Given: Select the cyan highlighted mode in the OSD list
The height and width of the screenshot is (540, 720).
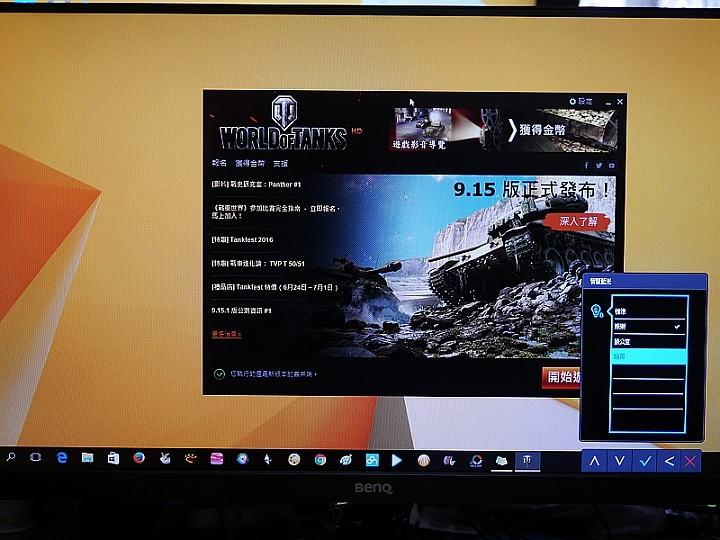Looking at the screenshot, I should tap(648, 356).
